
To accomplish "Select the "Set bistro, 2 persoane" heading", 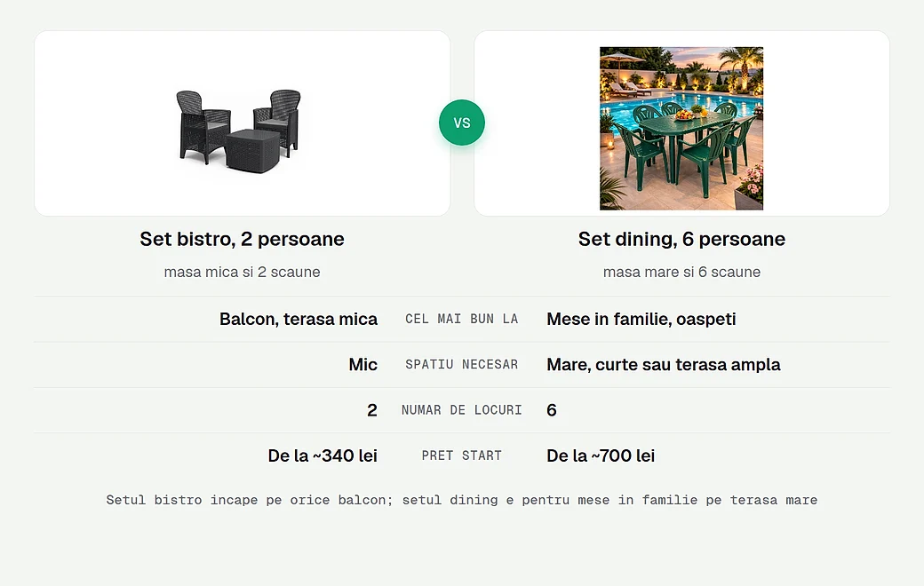I will coord(243,239).
